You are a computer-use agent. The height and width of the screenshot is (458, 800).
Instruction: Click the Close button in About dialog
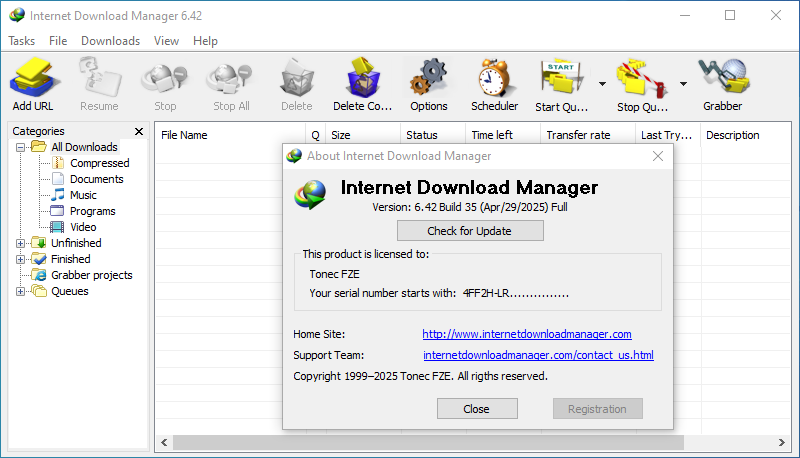click(x=477, y=409)
